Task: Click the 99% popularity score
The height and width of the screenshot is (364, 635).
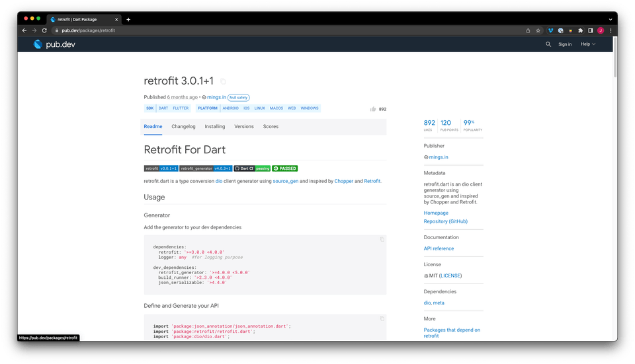Action: [472, 125]
